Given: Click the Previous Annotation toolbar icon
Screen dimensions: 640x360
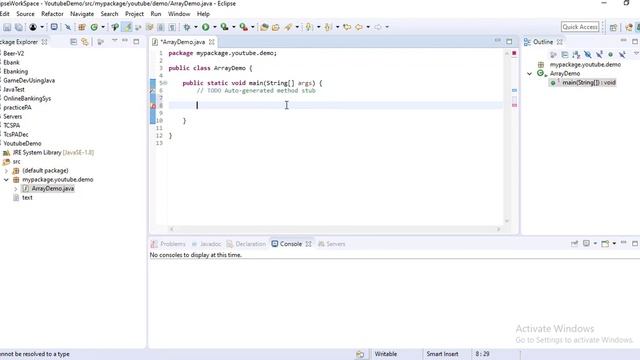Looking at the screenshot, I should coord(328,27).
